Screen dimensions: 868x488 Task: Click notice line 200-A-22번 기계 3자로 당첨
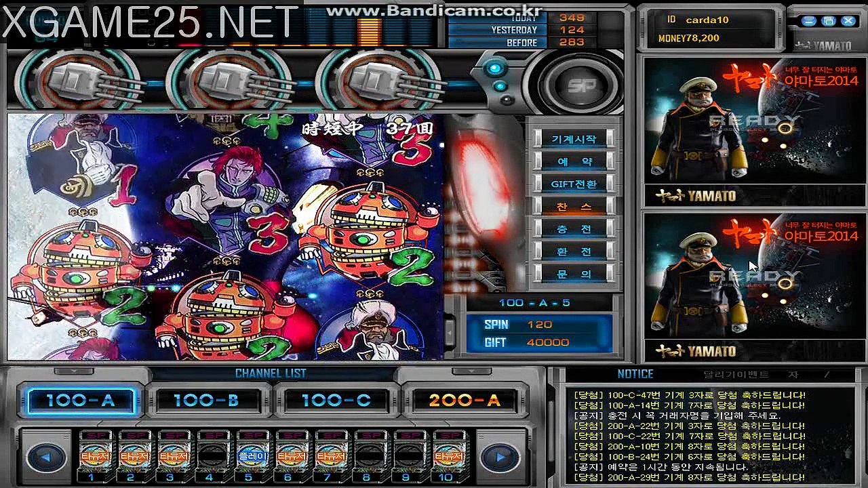(689, 426)
